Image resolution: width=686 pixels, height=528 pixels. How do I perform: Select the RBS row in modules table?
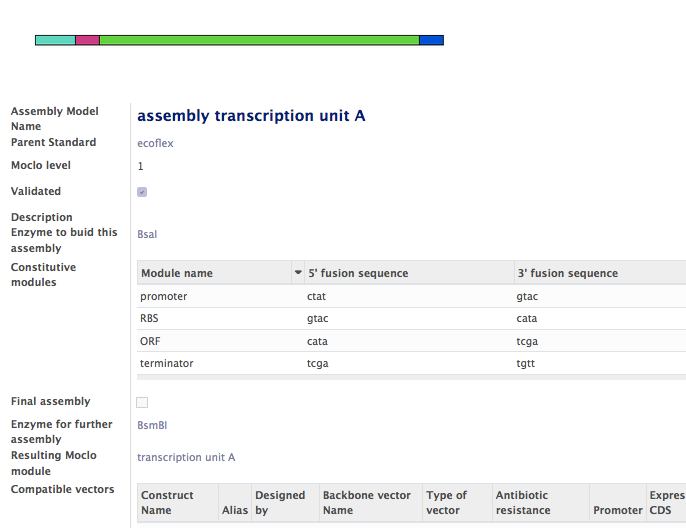click(150, 318)
